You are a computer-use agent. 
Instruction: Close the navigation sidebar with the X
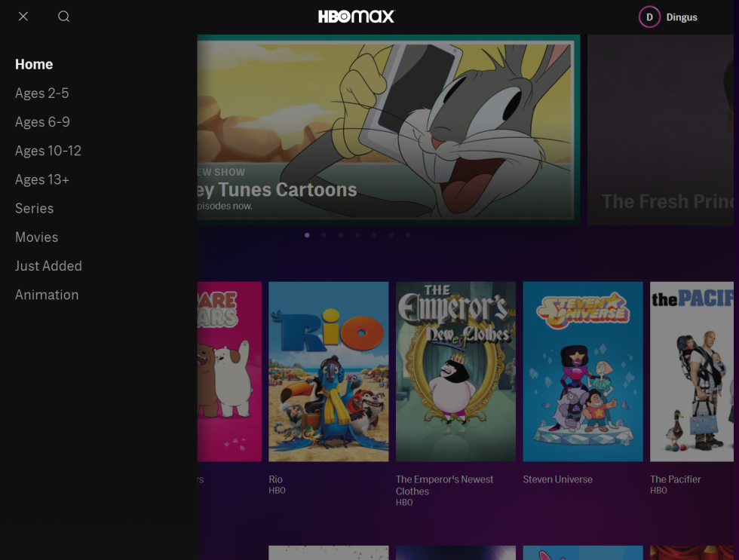23,16
